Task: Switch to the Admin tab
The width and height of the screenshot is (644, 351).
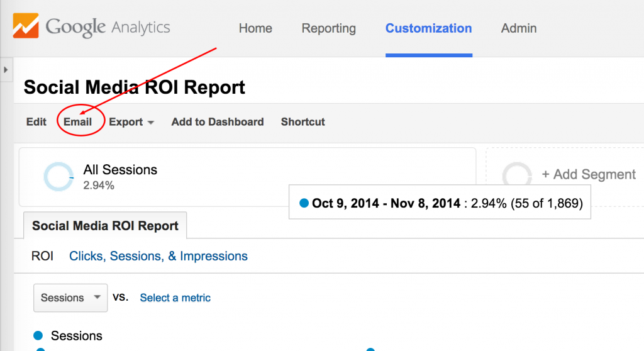Action: click(519, 28)
